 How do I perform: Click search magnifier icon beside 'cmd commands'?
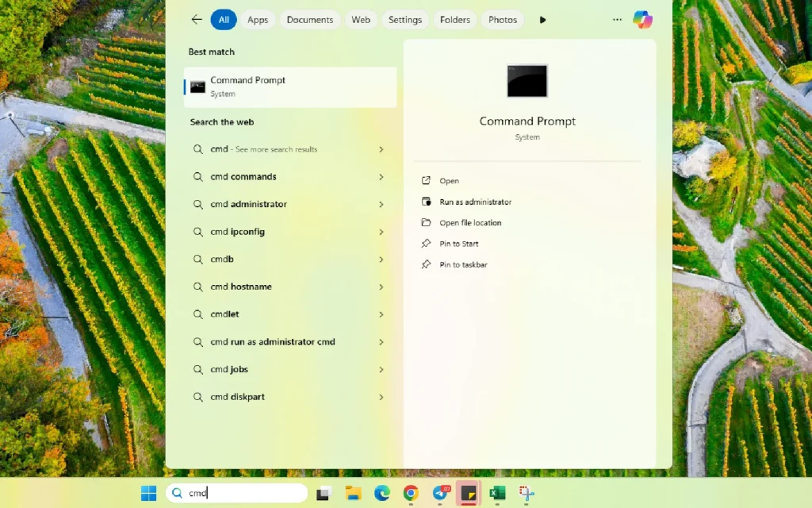tap(197, 177)
